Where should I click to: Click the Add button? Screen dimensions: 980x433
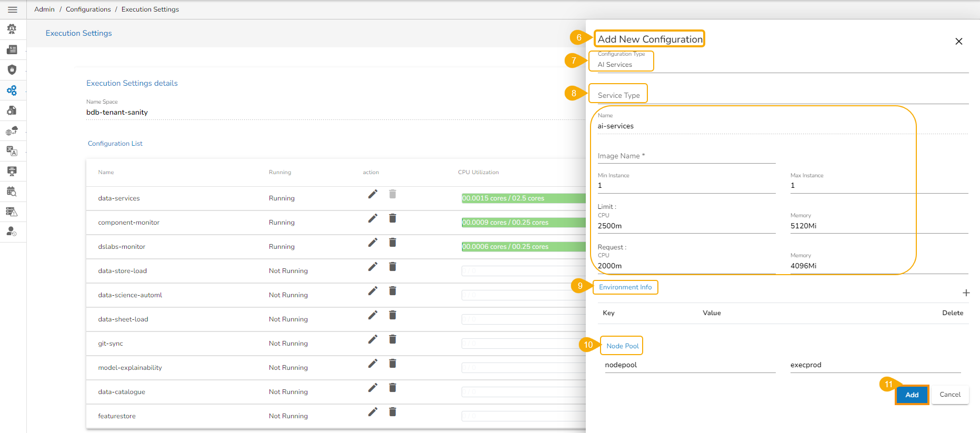(x=912, y=395)
